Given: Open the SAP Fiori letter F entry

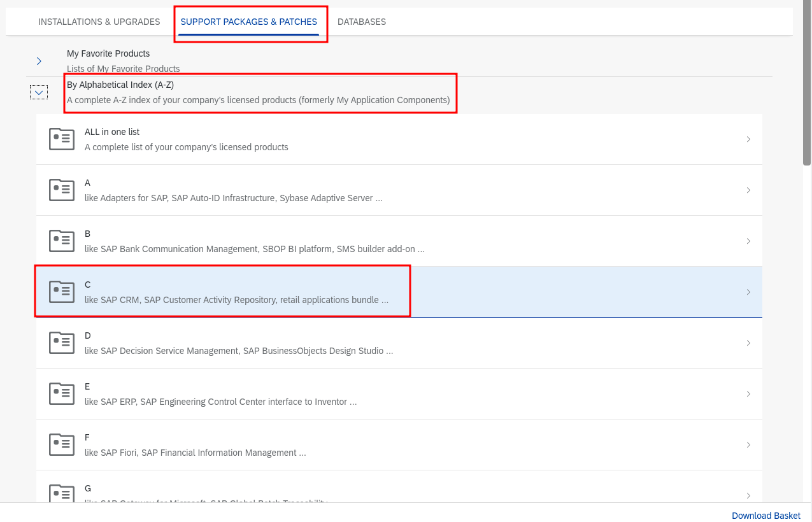Looking at the screenshot, I should [195, 445].
